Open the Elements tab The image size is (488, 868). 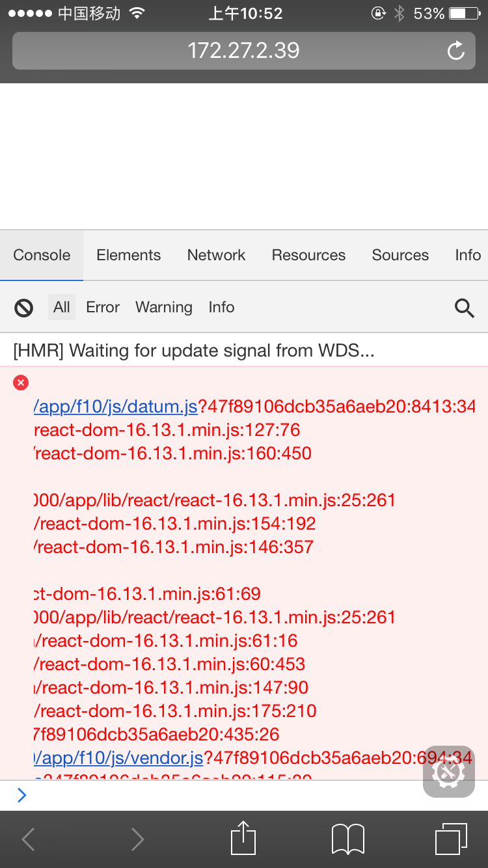[128, 255]
